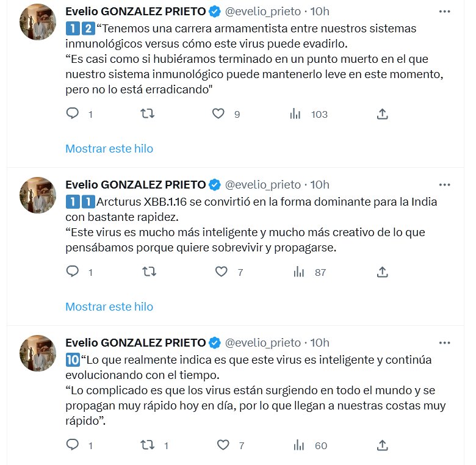Share the 'carrera armamentista' tweet
The width and height of the screenshot is (476, 465).
382,114
